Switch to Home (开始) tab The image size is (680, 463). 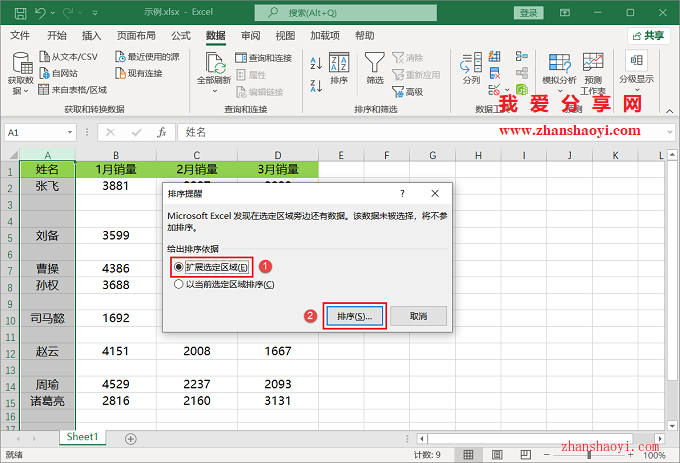(x=57, y=36)
